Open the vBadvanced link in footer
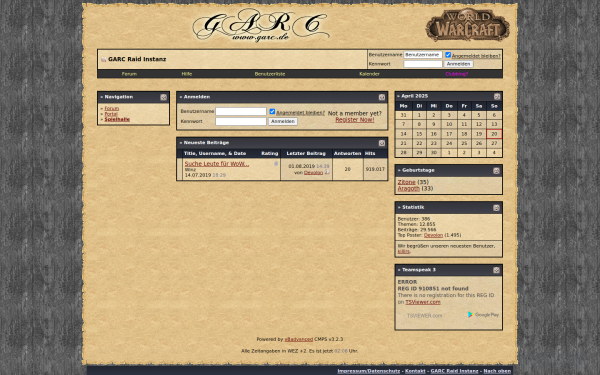Viewport: 600px width, 375px height. (298, 339)
